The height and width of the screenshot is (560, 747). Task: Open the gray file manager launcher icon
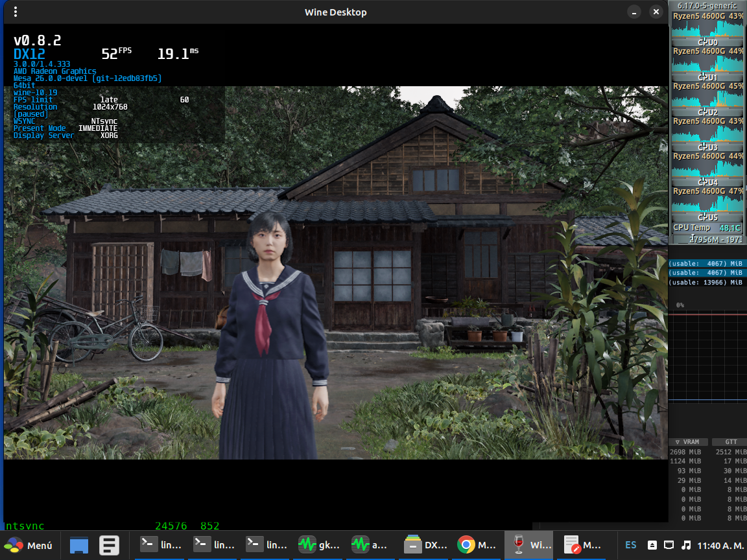point(109,545)
